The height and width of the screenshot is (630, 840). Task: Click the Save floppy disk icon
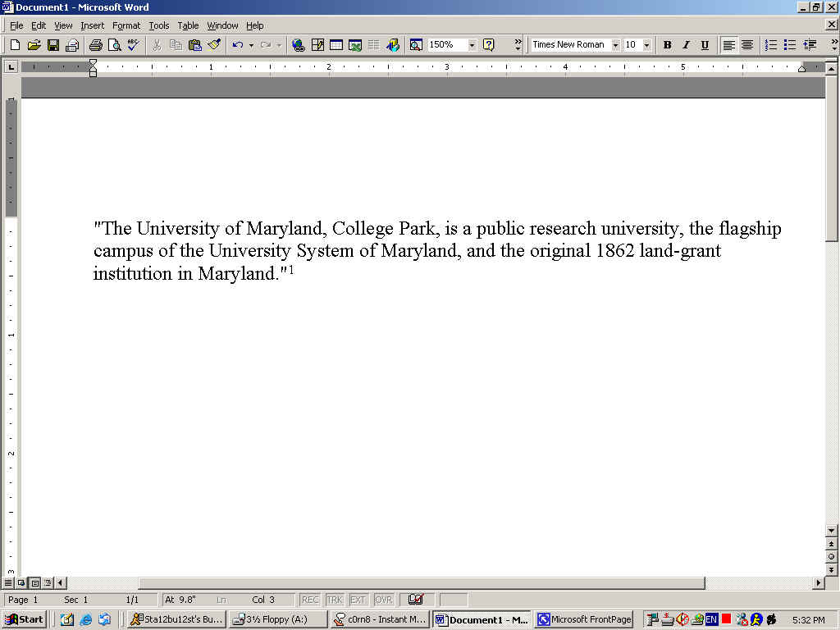point(53,45)
